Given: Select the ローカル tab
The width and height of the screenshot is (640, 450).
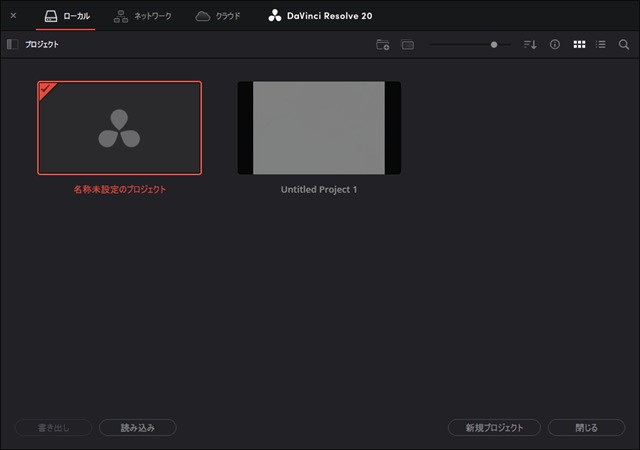Looking at the screenshot, I should 66,16.
